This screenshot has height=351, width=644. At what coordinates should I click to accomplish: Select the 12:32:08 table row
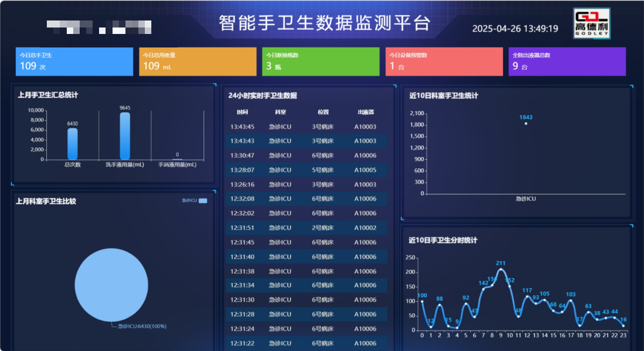306,199
